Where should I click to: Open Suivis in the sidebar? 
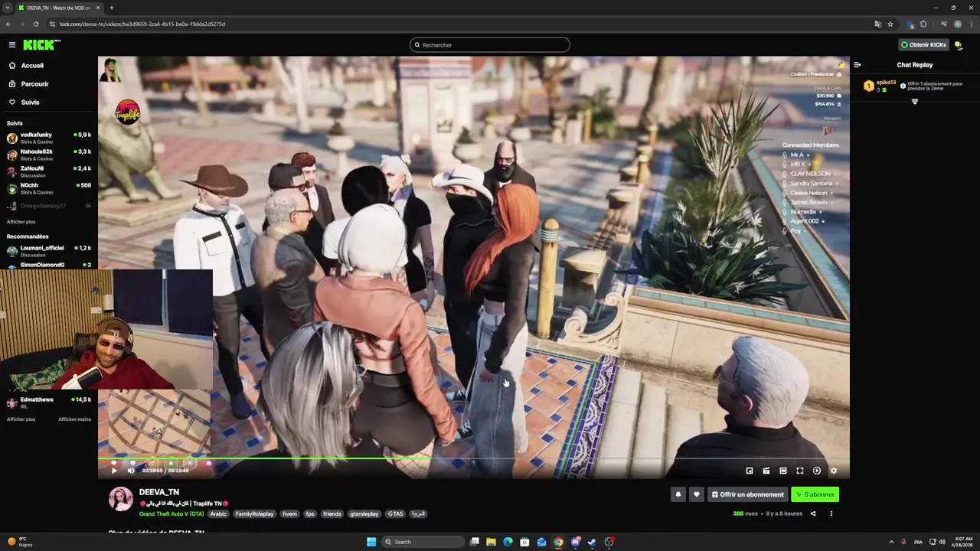(x=30, y=103)
